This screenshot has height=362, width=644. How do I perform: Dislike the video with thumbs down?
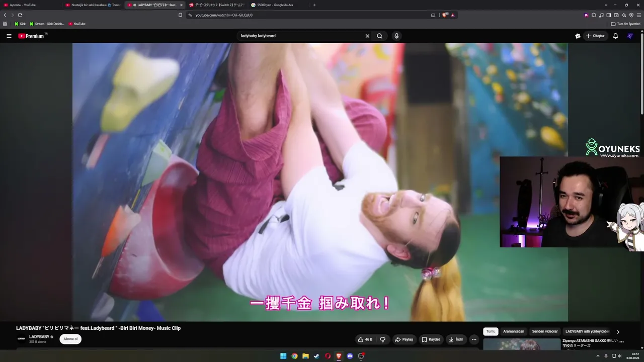(382, 339)
